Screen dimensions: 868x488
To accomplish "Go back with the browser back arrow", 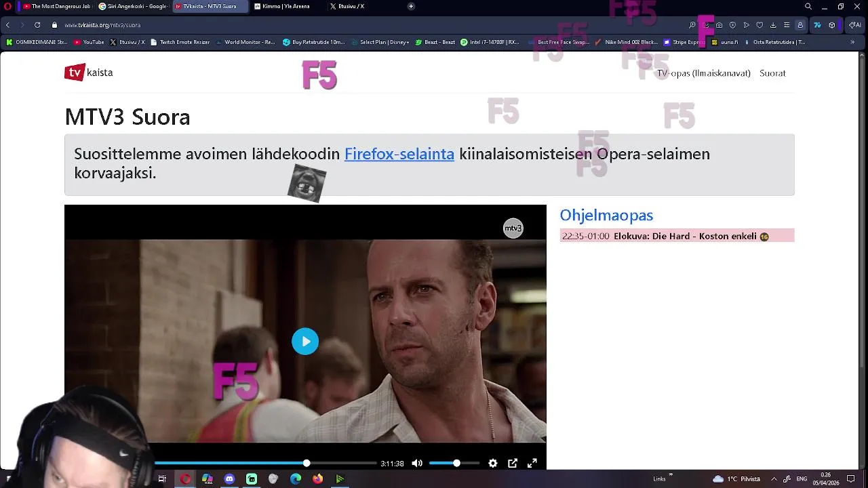I will [8, 25].
